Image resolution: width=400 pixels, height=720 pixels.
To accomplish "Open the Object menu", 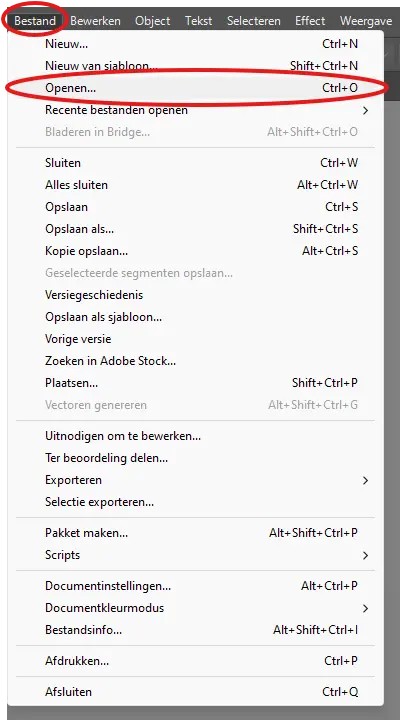I will [x=152, y=21].
